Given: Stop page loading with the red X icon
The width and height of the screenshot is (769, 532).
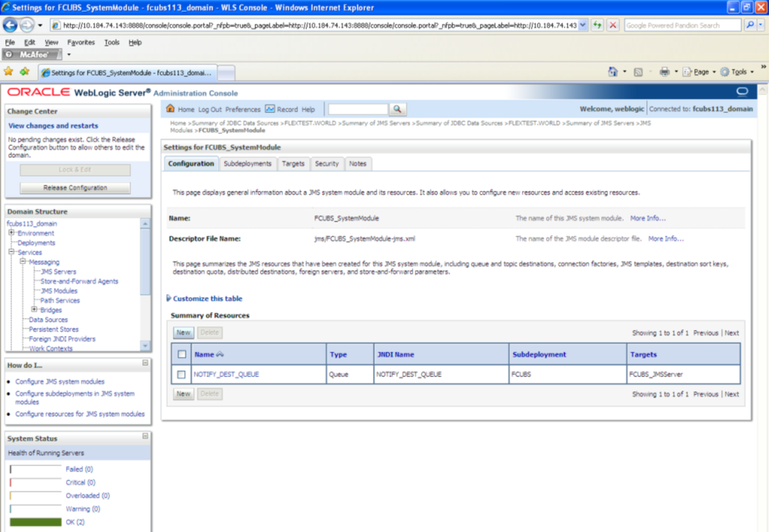Looking at the screenshot, I should click(613, 25).
